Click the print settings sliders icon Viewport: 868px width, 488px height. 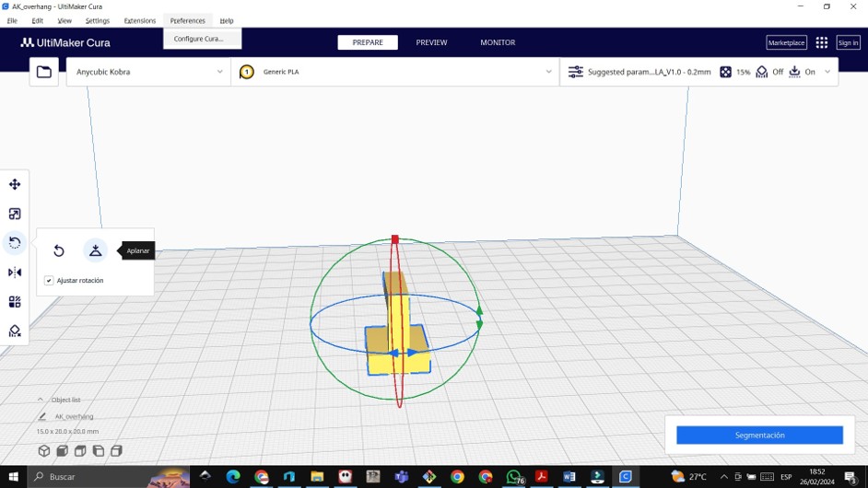pyautogui.click(x=576, y=72)
